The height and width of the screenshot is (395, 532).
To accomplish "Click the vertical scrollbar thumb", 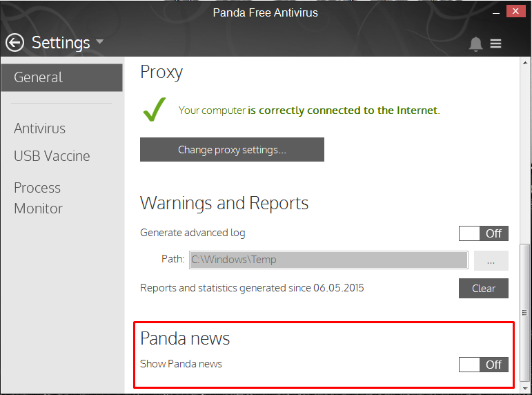I will click(525, 312).
